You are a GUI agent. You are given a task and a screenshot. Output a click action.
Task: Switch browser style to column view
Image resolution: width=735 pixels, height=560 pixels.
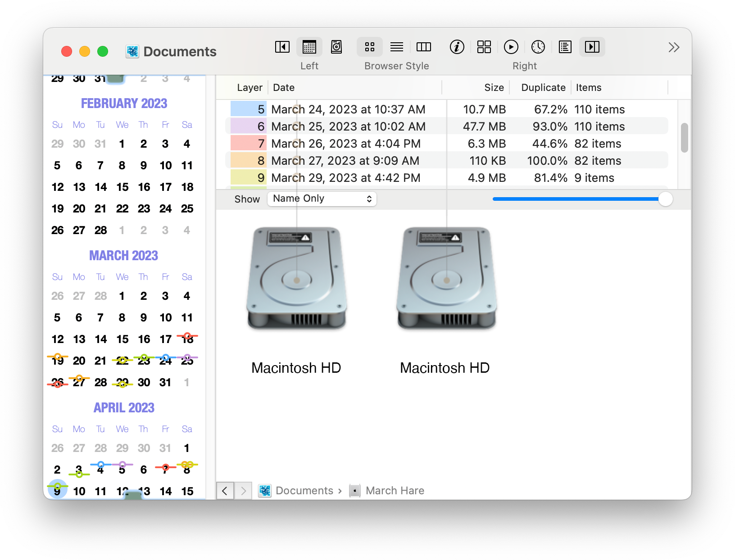[x=424, y=47]
